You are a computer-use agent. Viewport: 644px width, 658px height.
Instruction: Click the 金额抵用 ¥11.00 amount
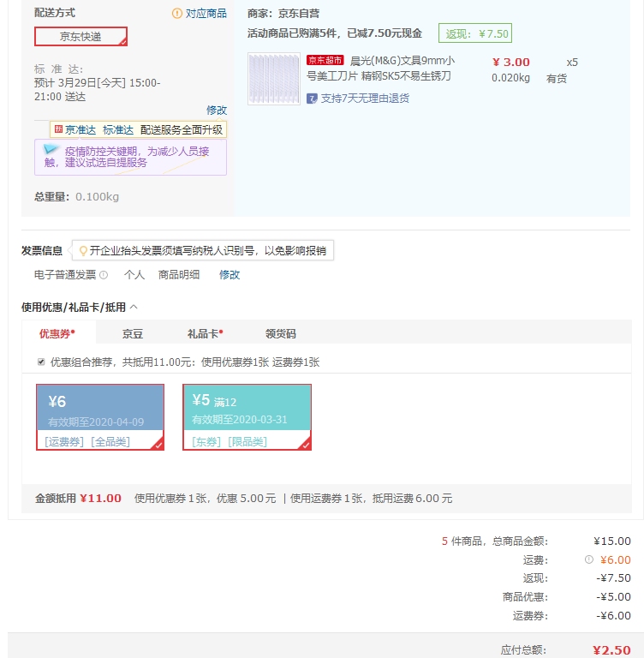click(100, 498)
